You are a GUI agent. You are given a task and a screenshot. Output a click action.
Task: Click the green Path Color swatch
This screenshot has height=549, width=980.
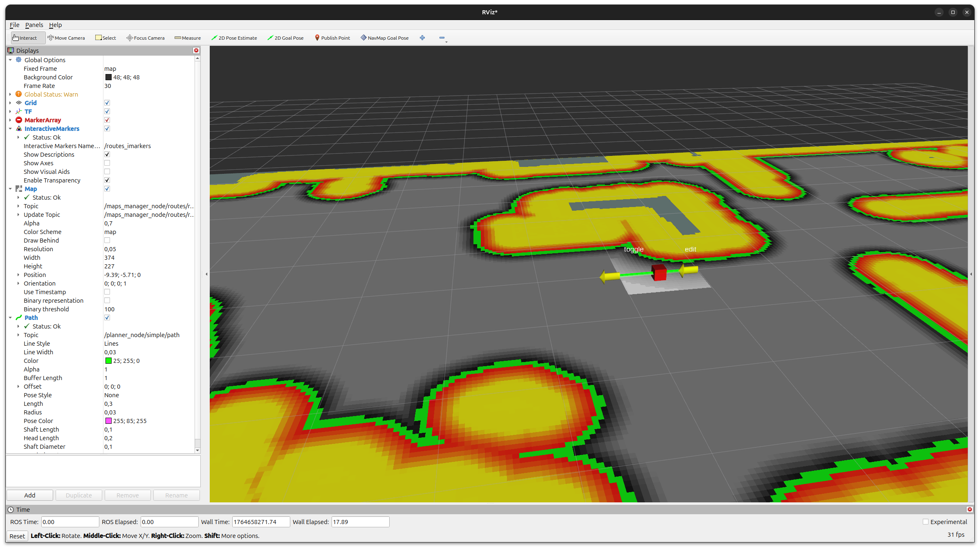[x=108, y=361]
